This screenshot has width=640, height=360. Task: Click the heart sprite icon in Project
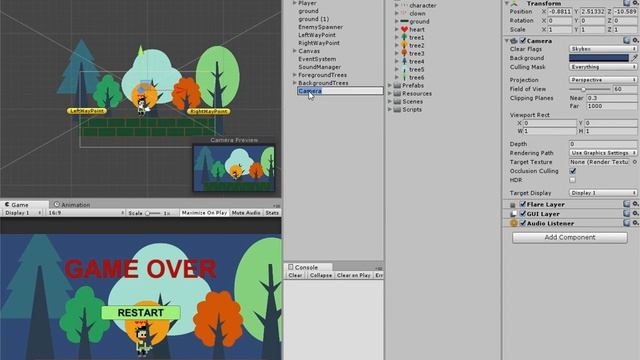(x=404, y=29)
